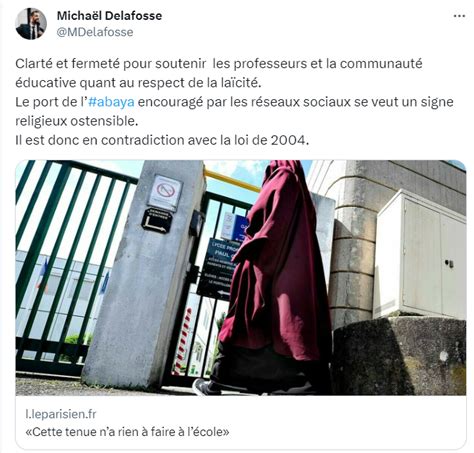
Task: Click the text "religieux ostensible."
Action: point(77,121)
